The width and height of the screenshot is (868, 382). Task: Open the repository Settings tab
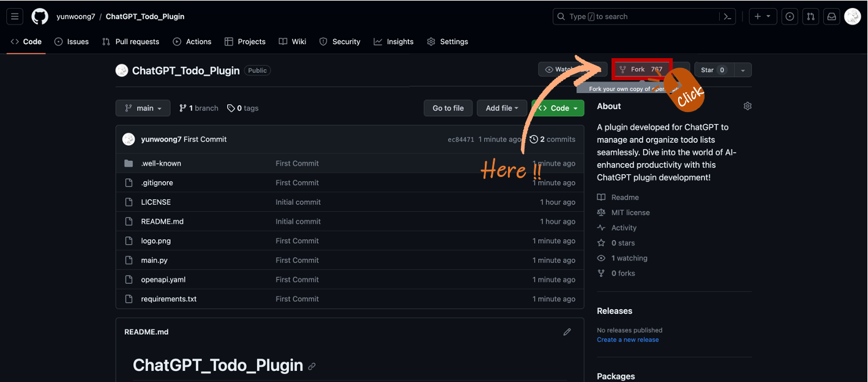point(447,42)
